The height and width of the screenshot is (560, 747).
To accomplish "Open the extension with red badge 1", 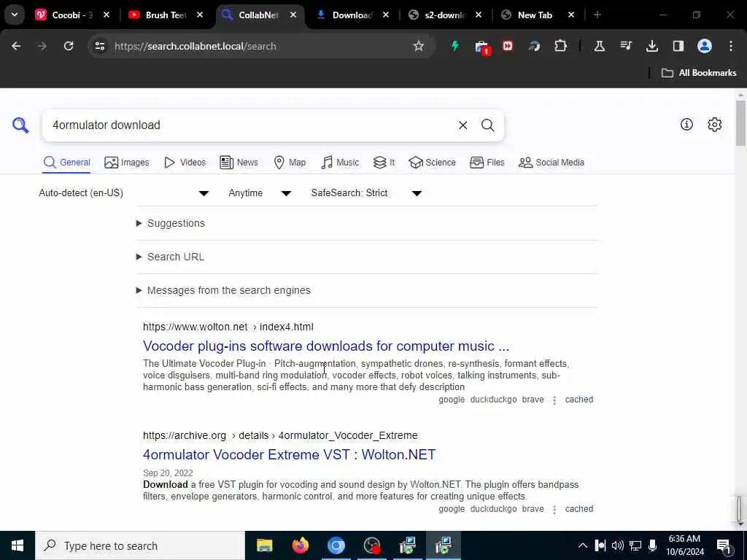I will click(482, 47).
